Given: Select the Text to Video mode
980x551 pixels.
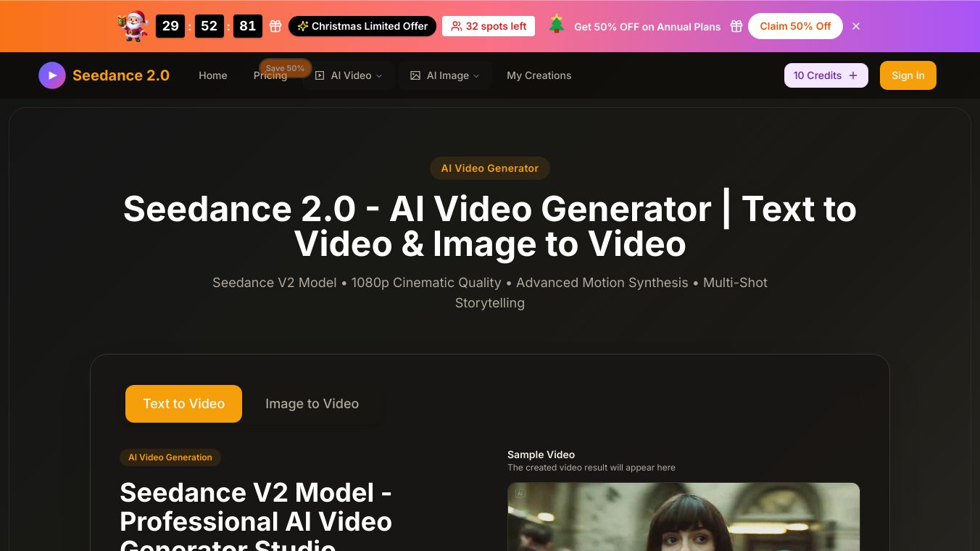Looking at the screenshot, I should (183, 404).
